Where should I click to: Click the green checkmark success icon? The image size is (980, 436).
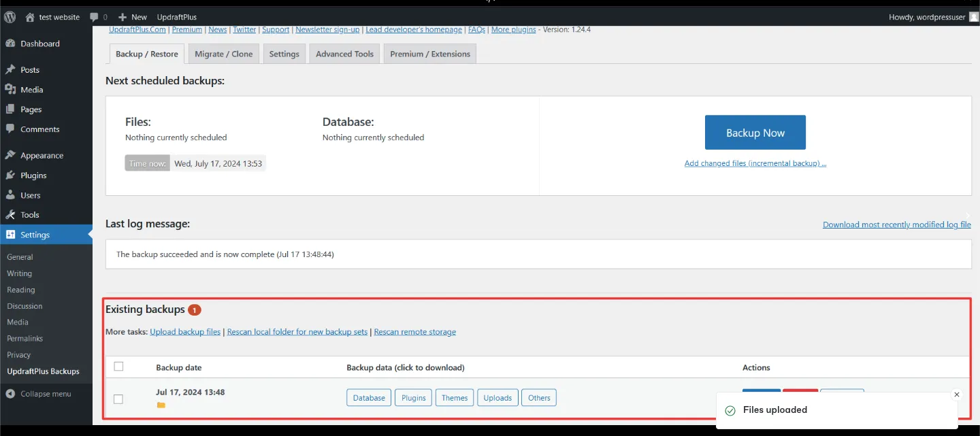(730, 410)
